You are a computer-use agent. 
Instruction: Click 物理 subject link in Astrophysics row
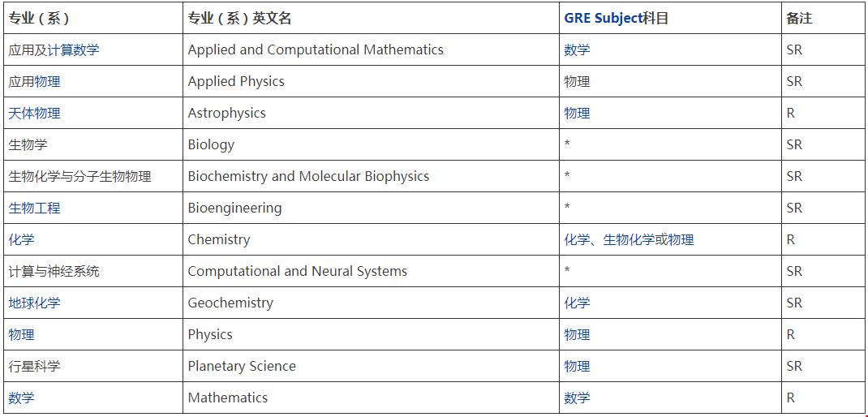577,113
